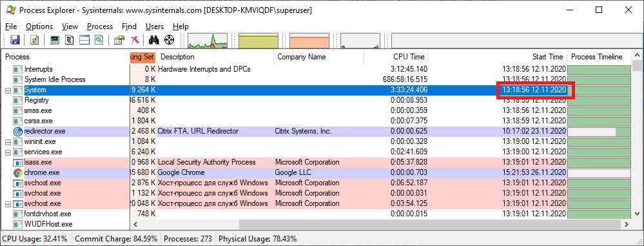Click the blue I/O activity mini graph
Viewport: 644px width, 246px height.
pos(360,41)
